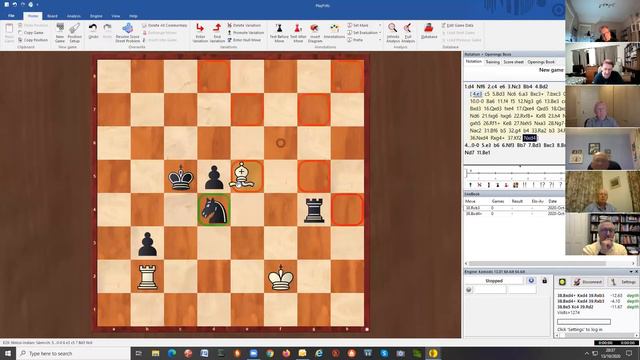Select the highlighted Nxd4 move in notation
The image size is (640, 360).
coord(530,138)
